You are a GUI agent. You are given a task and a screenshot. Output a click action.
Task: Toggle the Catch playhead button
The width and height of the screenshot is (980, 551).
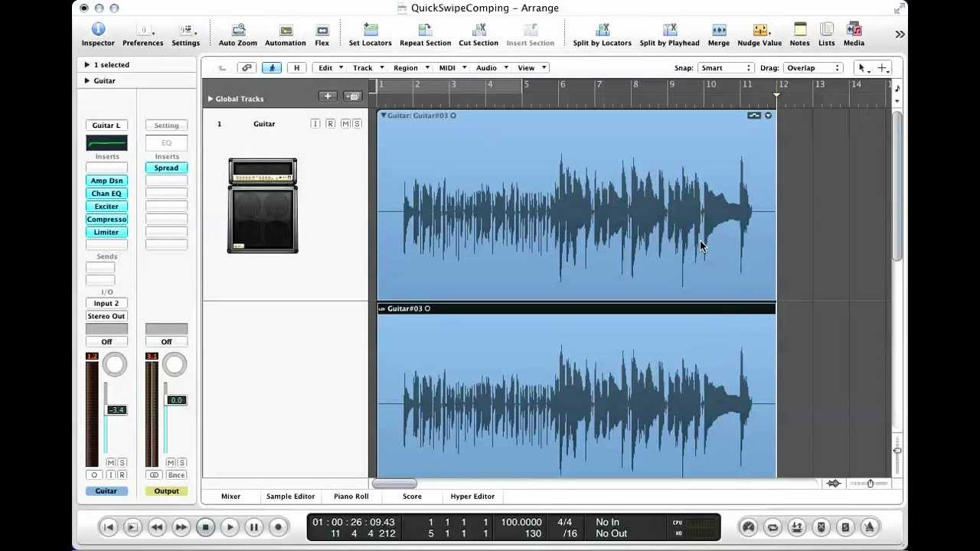[272, 68]
